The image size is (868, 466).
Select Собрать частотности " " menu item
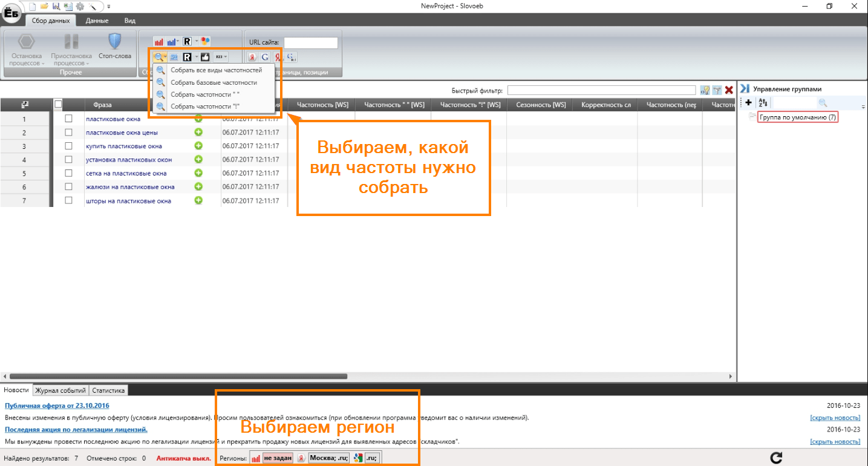tap(214, 94)
